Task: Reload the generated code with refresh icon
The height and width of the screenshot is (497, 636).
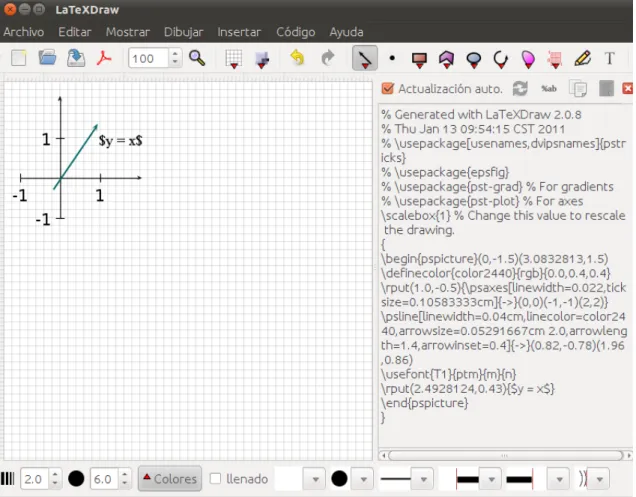Action: pos(520,88)
